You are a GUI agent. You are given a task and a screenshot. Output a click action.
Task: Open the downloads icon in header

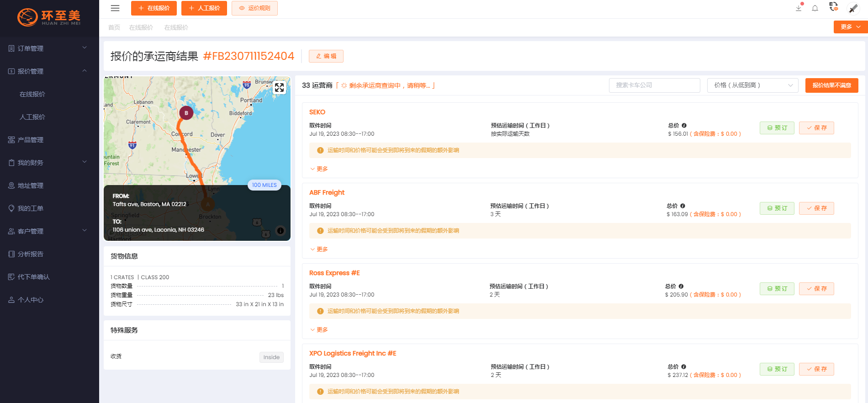tap(799, 8)
